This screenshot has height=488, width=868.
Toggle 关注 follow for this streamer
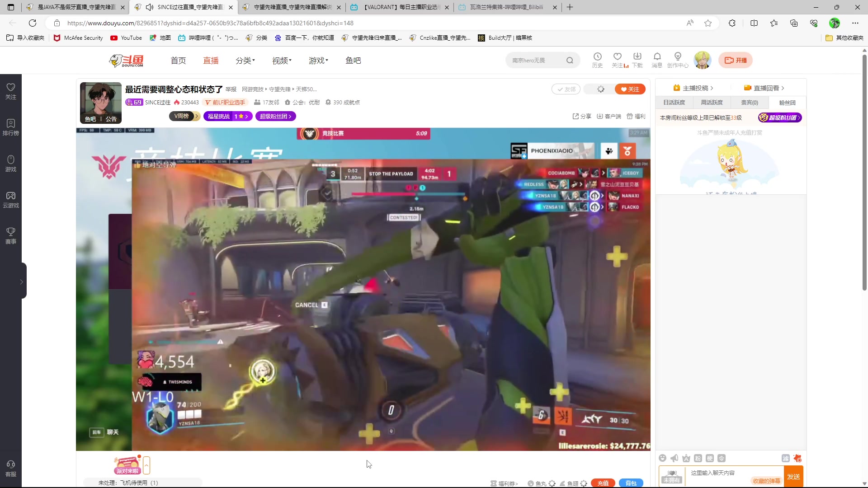coord(630,89)
